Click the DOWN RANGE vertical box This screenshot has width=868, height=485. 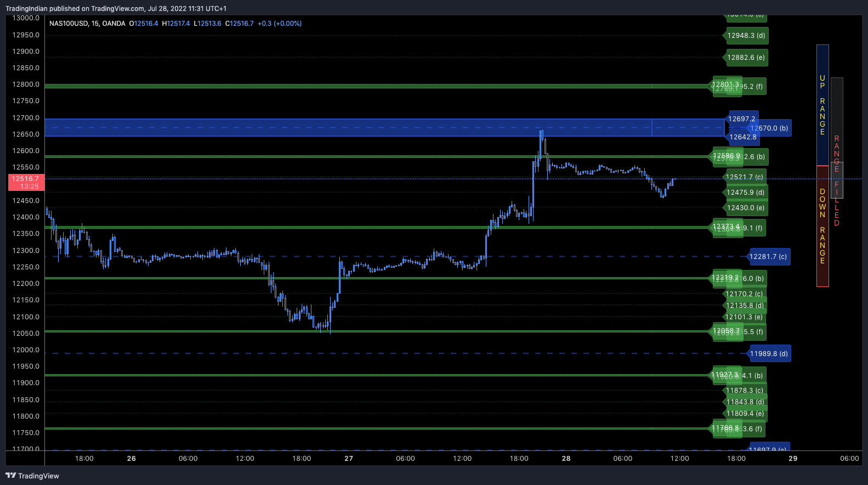point(822,226)
